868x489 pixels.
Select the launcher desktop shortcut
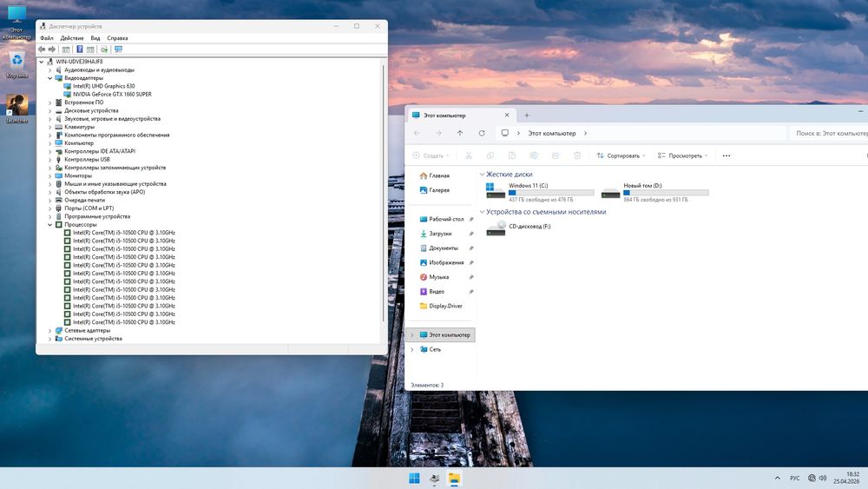(17, 109)
